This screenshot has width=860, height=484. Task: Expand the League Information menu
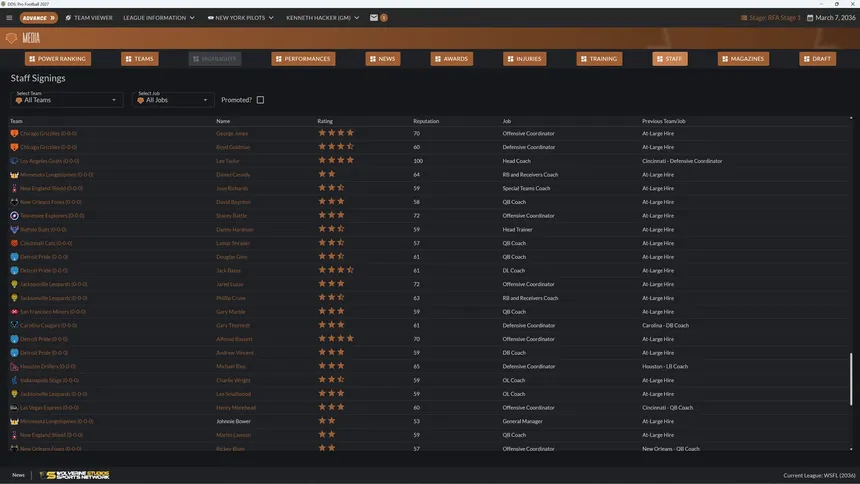(x=159, y=18)
